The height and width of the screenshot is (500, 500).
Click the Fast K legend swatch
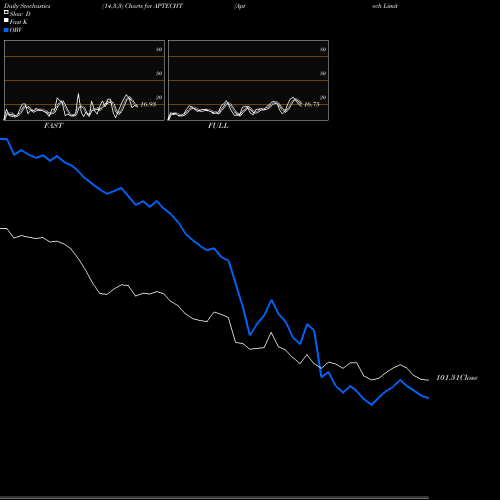pos(6,21)
